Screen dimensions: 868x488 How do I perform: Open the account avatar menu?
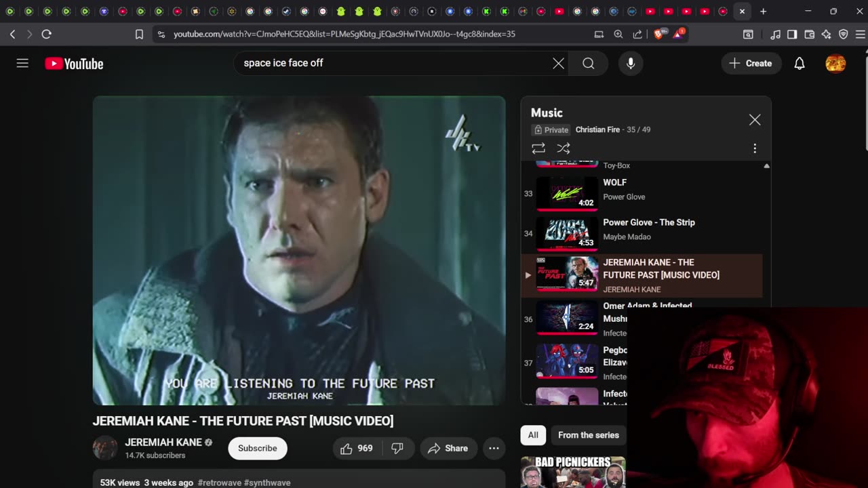[x=835, y=63]
